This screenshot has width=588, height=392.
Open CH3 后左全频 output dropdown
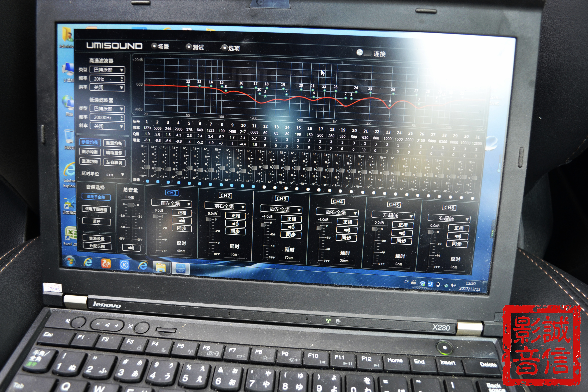point(281,209)
